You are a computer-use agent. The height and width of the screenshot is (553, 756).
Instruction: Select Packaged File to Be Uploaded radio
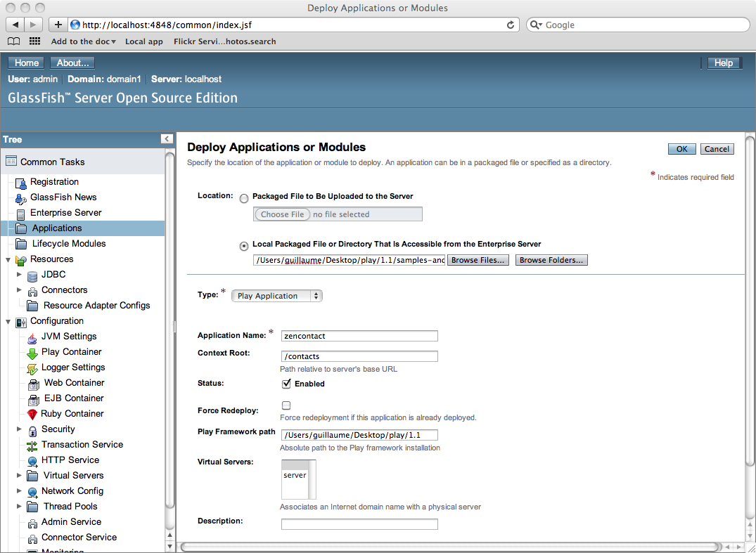tap(244, 199)
